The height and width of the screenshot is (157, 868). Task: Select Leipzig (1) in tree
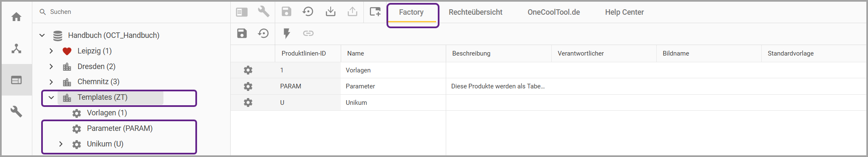click(95, 51)
